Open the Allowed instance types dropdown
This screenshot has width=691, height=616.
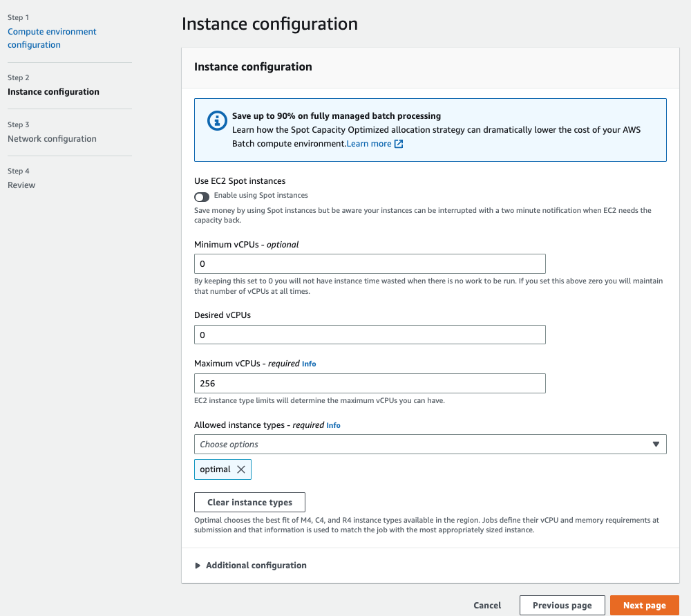[430, 444]
